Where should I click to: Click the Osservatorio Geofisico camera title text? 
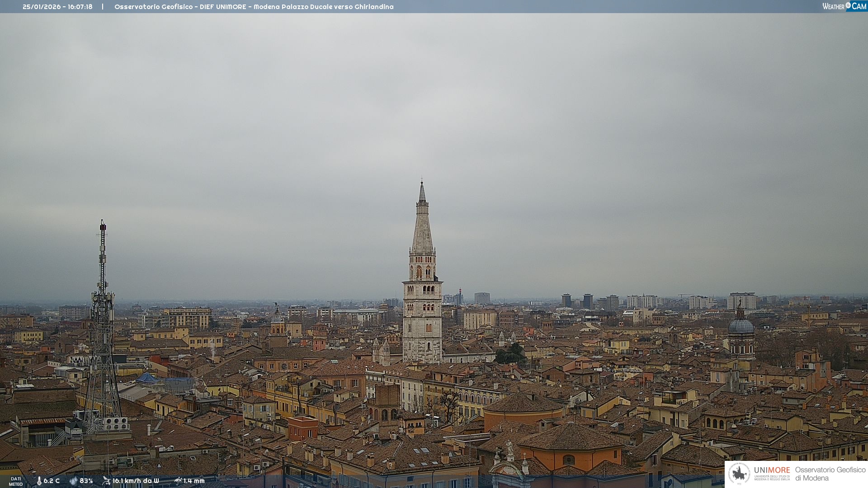point(254,7)
